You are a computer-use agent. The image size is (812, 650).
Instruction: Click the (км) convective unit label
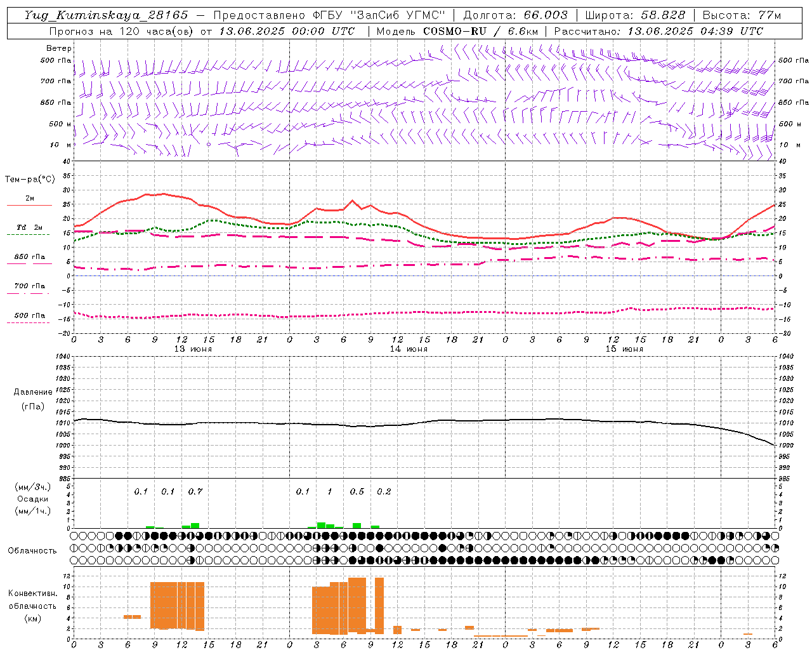pos(33,618)
